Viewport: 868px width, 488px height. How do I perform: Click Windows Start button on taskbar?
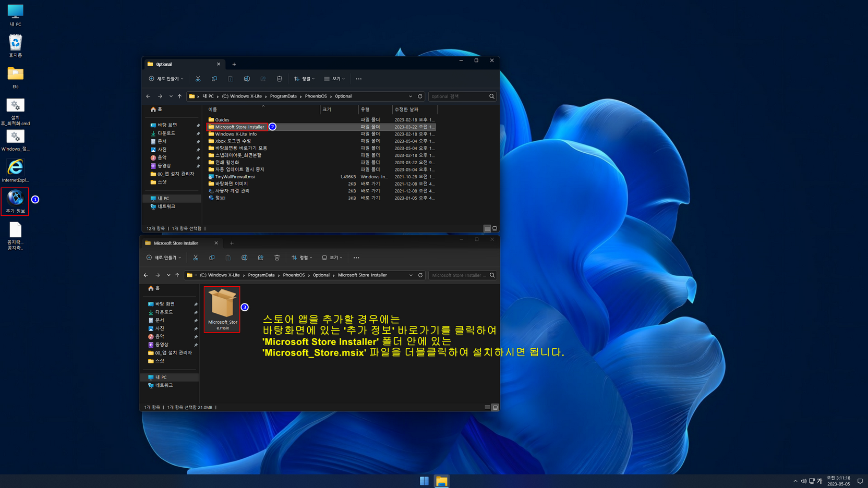point(424,481)
